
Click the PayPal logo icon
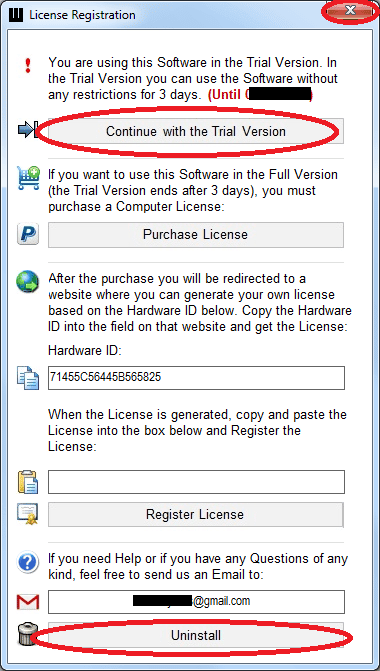(28, 235)
